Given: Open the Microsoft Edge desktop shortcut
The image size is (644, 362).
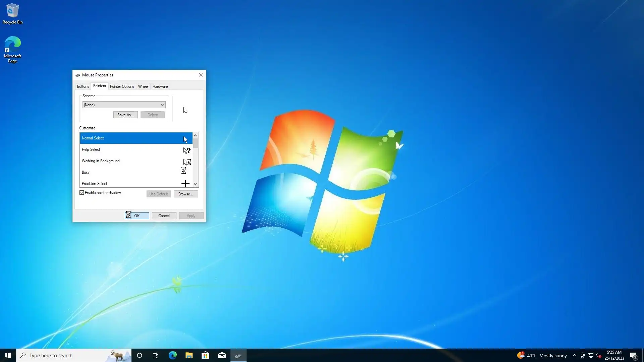Looking at the screenshot, I should 12,49.
